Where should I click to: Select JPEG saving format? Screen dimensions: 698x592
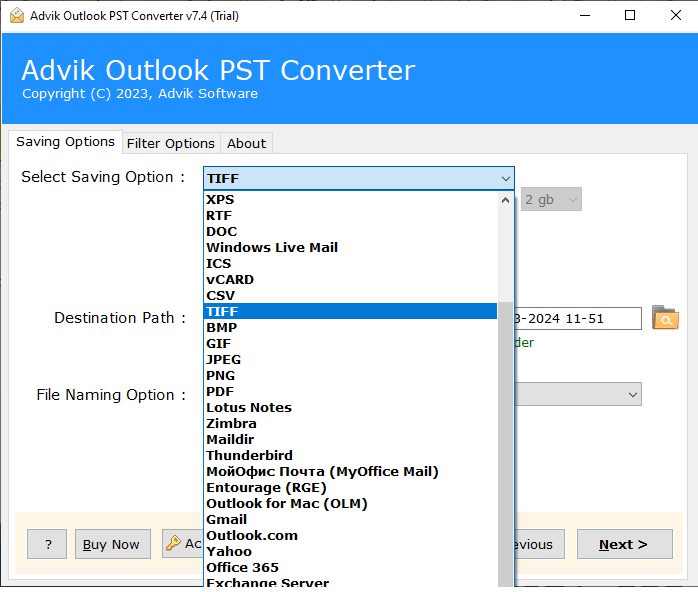coord(350,360)
